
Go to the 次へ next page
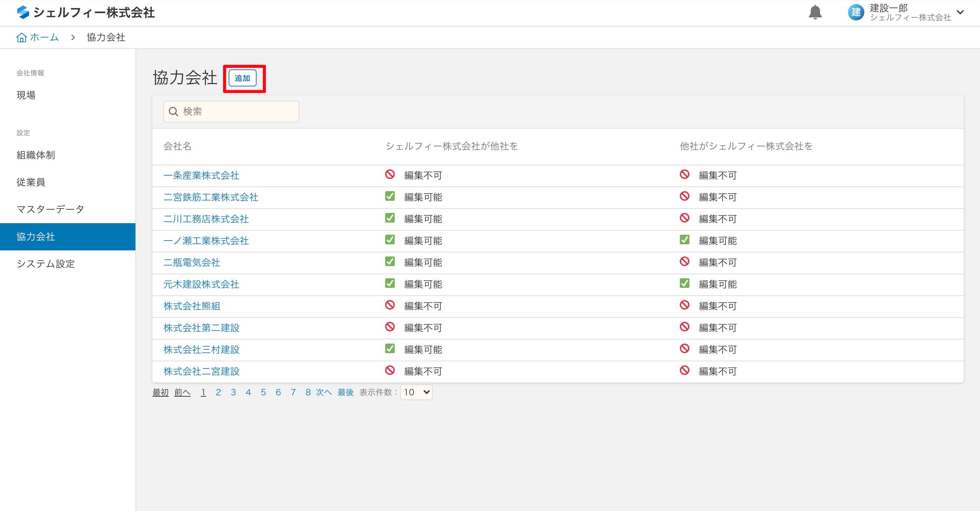324,392
